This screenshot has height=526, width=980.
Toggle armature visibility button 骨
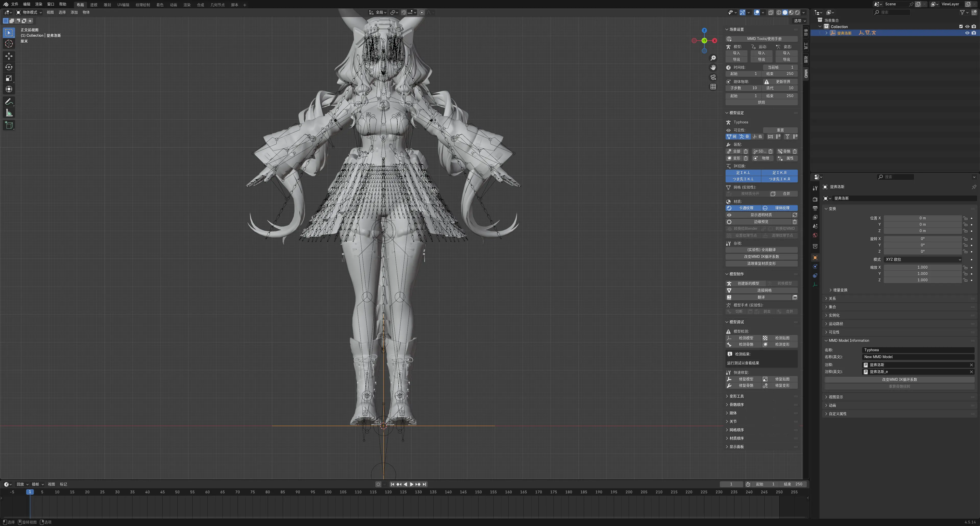[x=744, y=136]
